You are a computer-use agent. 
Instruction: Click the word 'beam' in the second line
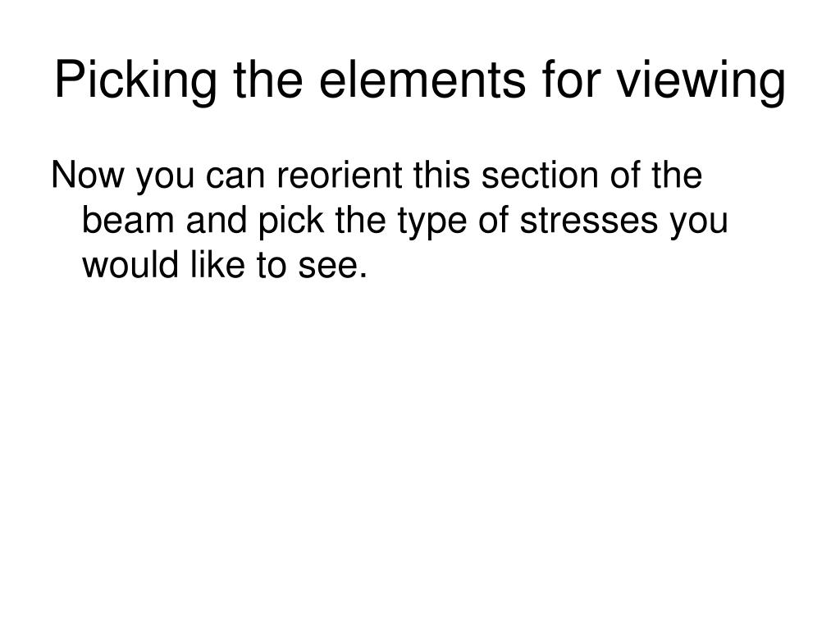click(128, 220)
